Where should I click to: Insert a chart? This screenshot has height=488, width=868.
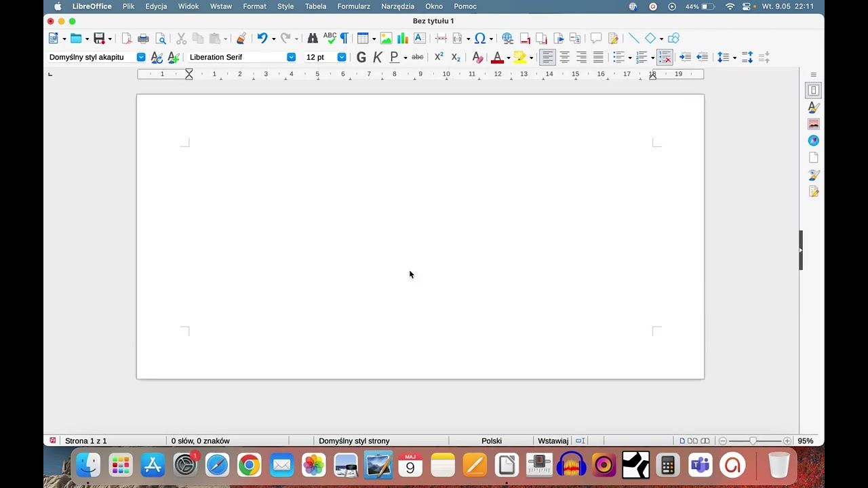click(403, 39)
